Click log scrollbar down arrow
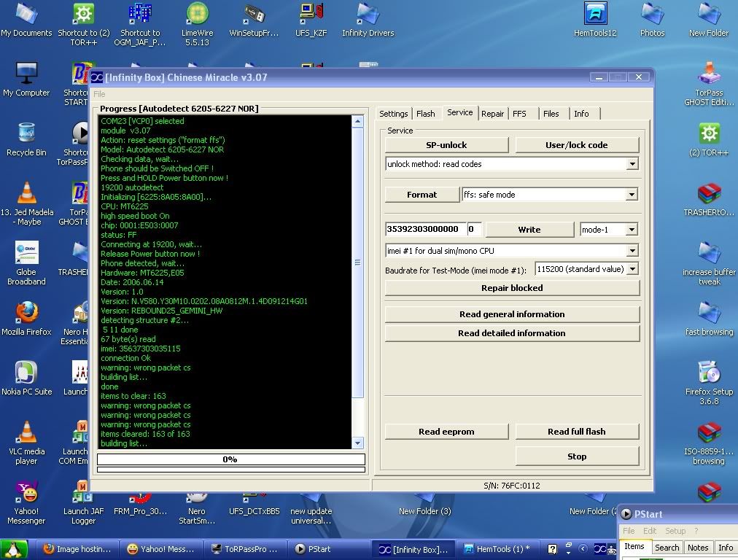This screenshot has width=738, height=560. [x=358, y=443]
